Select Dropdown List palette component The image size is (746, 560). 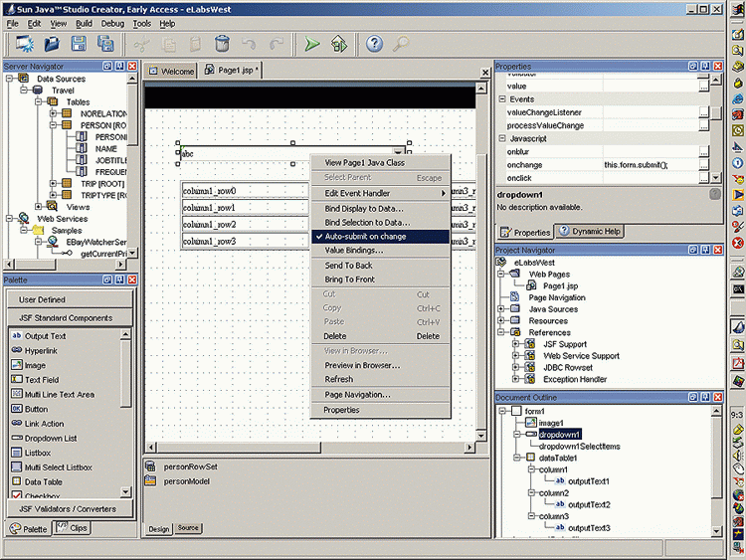click(x=51, y=439)
